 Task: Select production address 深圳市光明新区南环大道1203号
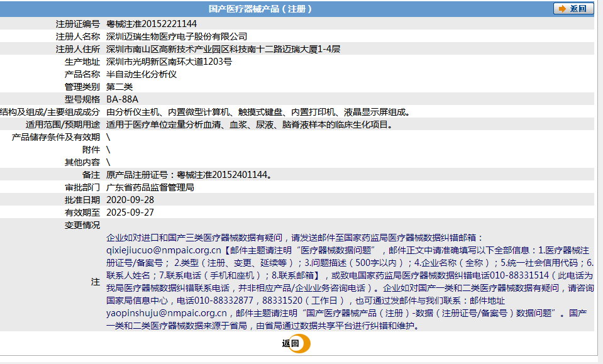pyautogui.click(x=169, y=62)
